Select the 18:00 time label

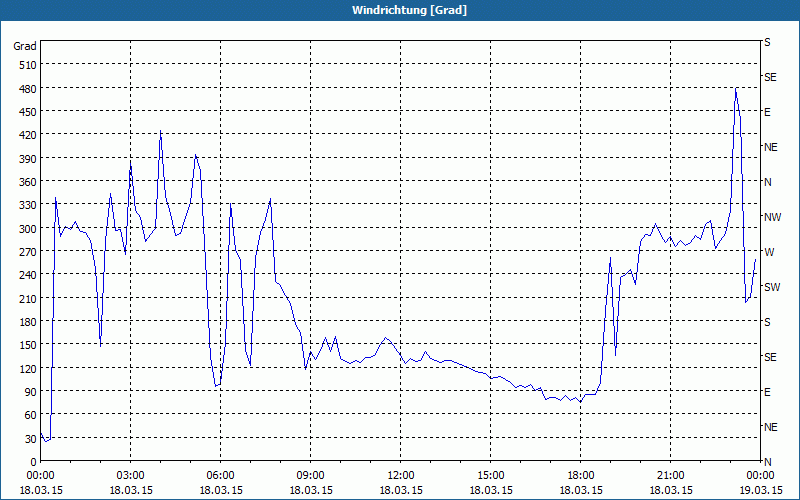[x=581, y=476]
